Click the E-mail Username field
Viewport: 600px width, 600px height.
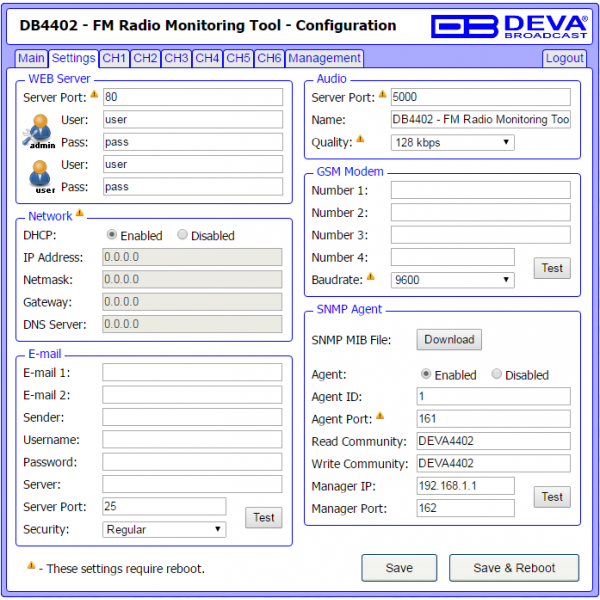pos(192,440)
